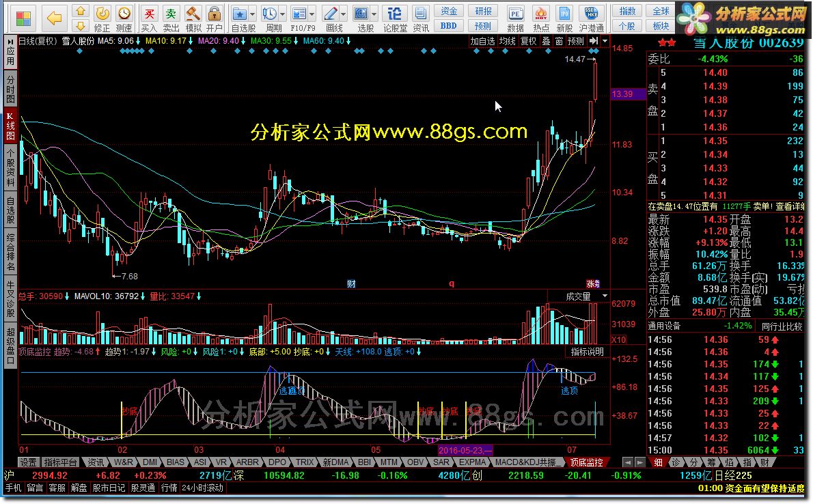Open the 股市日记 bottom bar item
The width and height of the screenshot is (813, 504).
(109, 488)
